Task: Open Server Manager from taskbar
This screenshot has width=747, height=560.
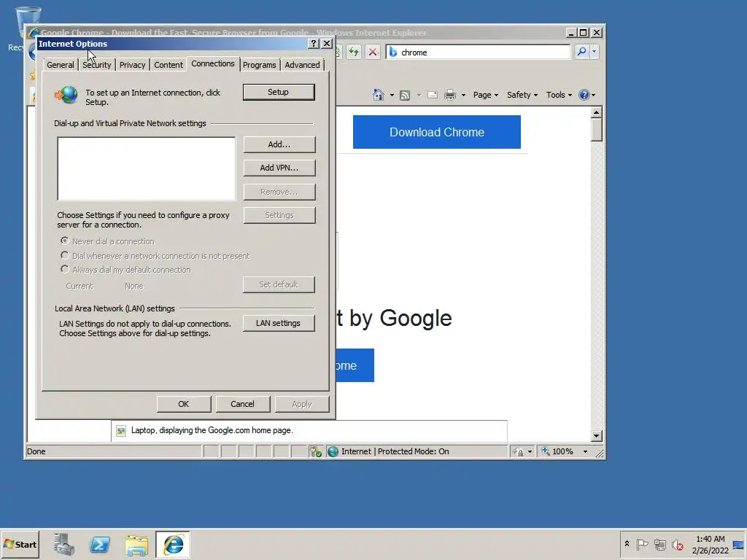Action: [64, 544]
